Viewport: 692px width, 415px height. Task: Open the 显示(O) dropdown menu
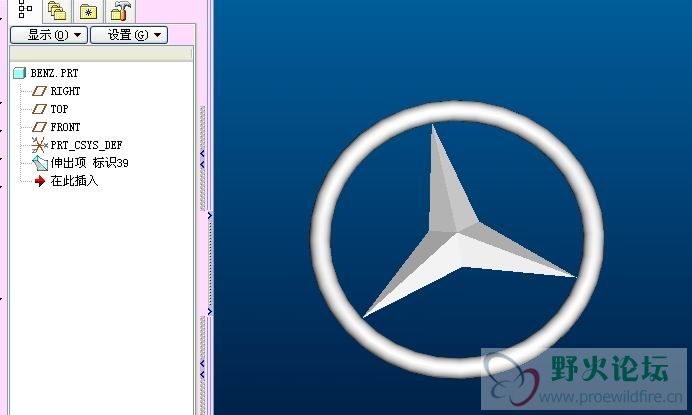pos(49,35)
